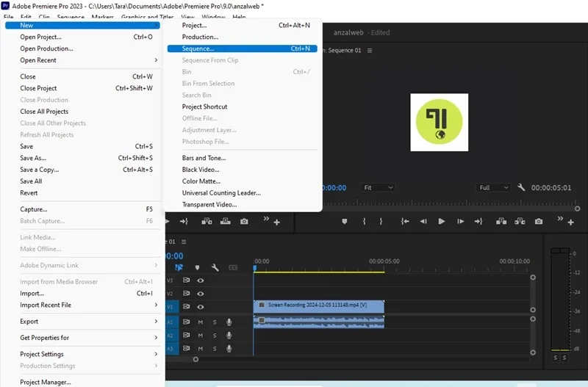This screenshot has height=387, width=588.
Task: Open Program monitor wrench settings
Action: pyautogui.click(x=521, y=187)
